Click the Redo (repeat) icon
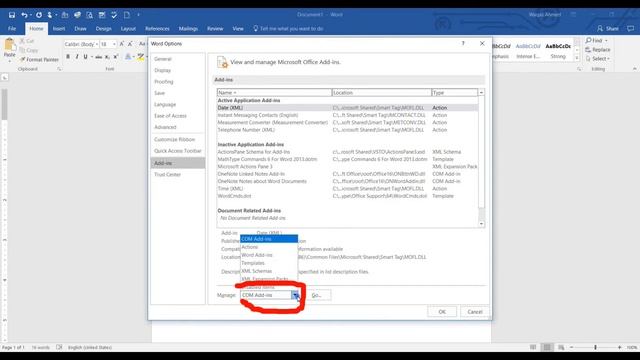Image resolution: width=640 pixels, height=360 pixels. pos(39,15)
